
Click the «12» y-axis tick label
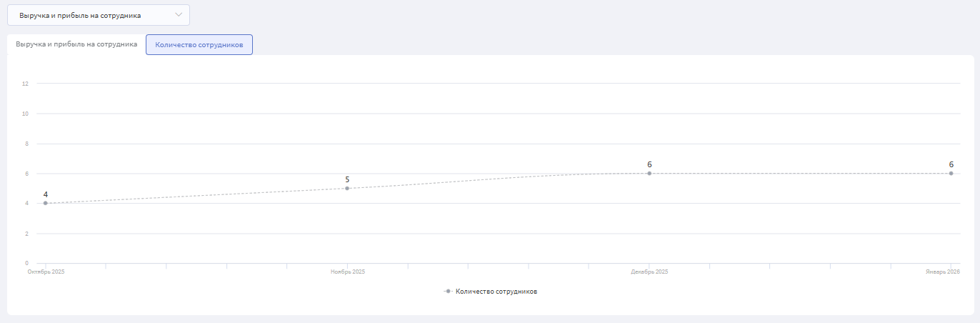[x=25, y=84]
